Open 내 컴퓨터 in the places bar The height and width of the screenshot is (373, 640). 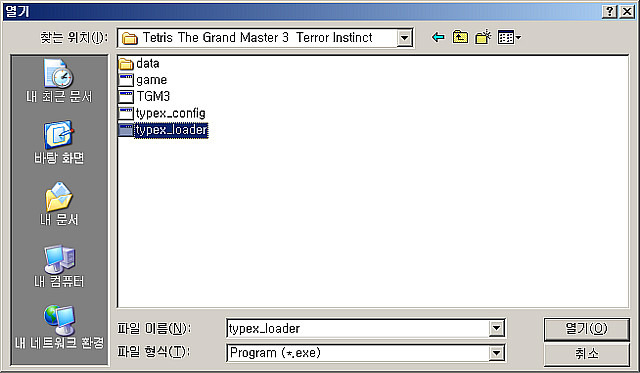(59, 266)
